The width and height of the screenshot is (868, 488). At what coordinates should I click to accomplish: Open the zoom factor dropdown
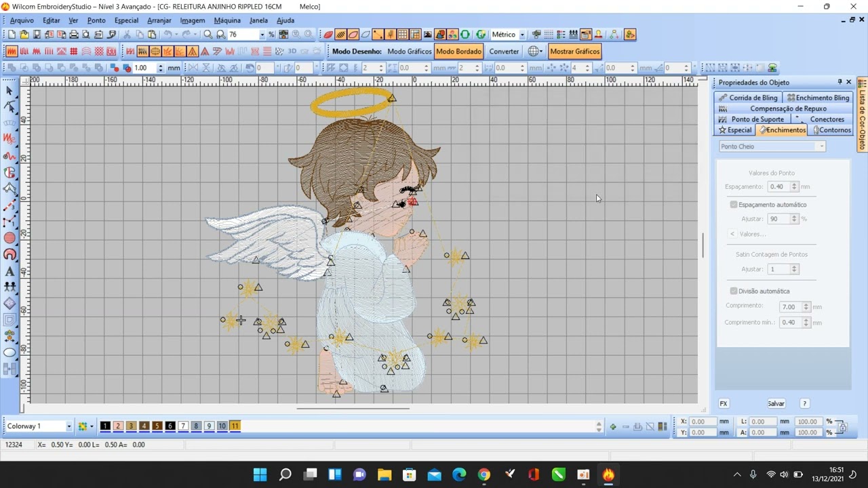262,35
